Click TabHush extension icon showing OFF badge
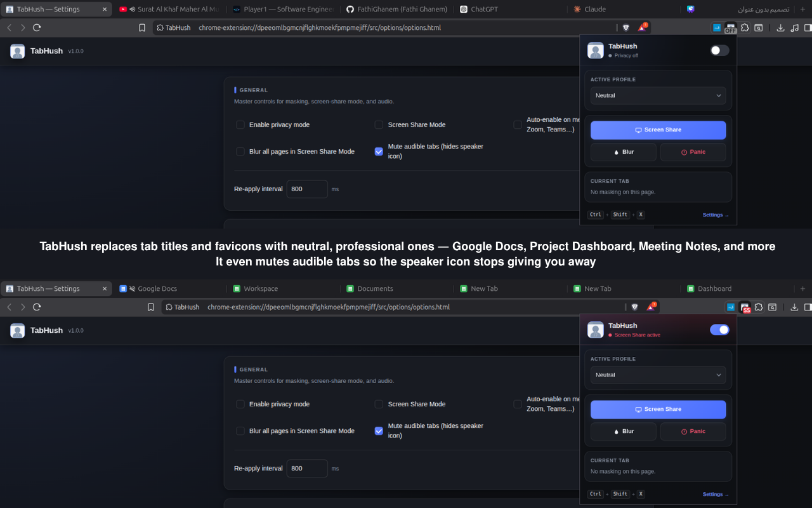Image resolution: width=812 pixels, height=508 pixels. click(731, 28)
